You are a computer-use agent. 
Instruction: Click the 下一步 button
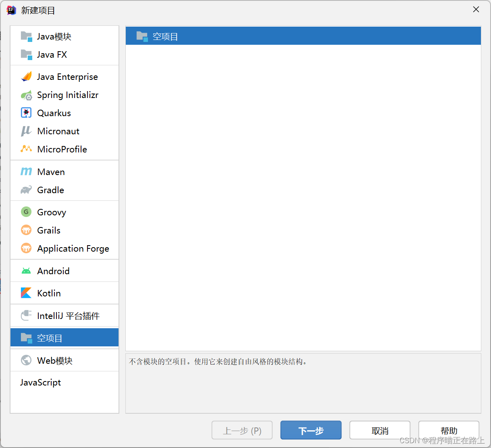pos(311,431)
